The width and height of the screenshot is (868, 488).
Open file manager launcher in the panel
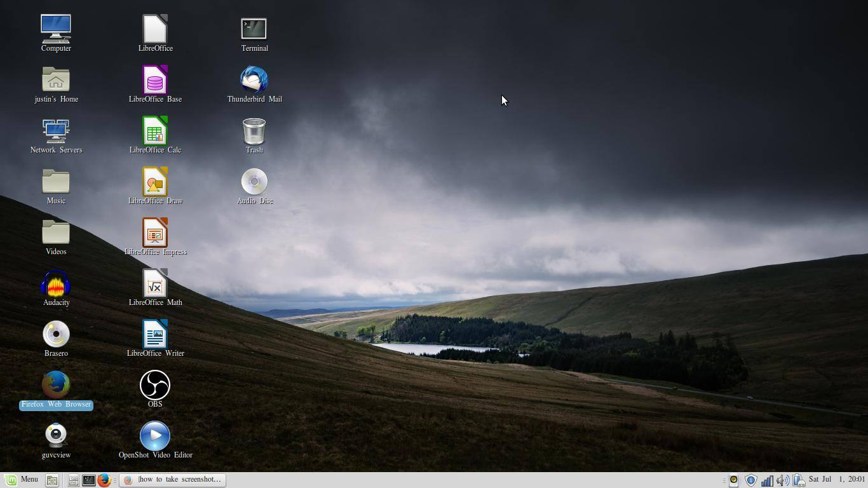click(74, 480)
